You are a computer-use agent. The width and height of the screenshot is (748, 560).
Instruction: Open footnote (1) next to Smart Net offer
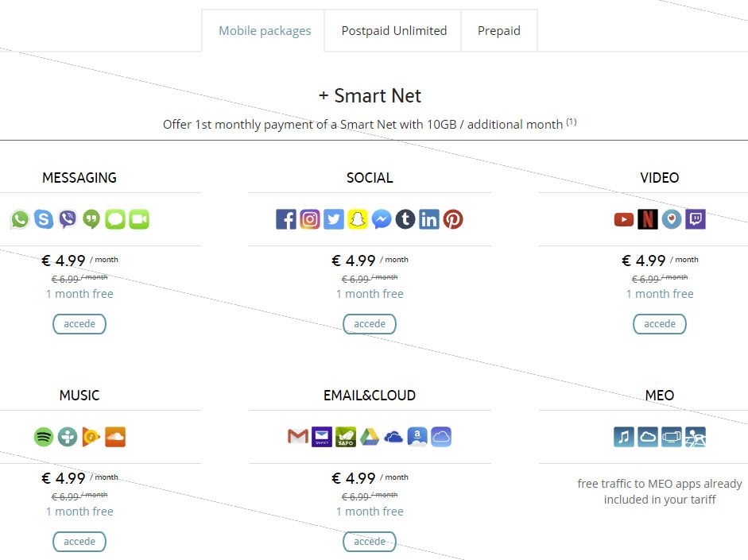tap(571, 121)
